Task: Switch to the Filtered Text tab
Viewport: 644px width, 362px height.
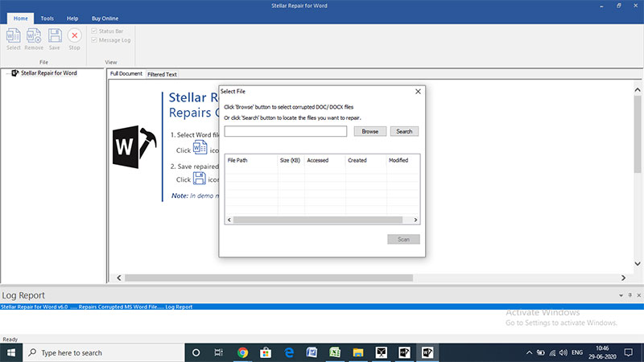Action: click(x=162, y=74)
